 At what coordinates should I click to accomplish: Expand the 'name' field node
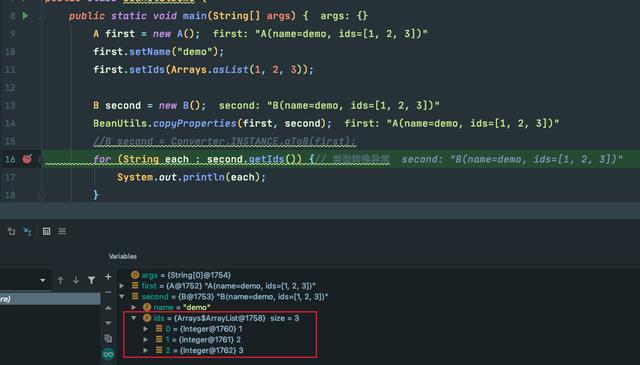(x=133, y=307)
